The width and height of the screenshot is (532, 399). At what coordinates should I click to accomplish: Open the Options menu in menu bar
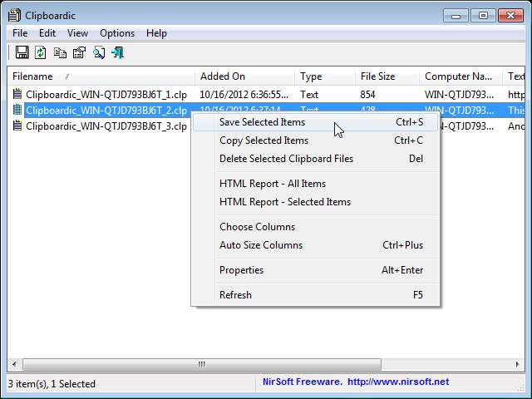(117, 33)
